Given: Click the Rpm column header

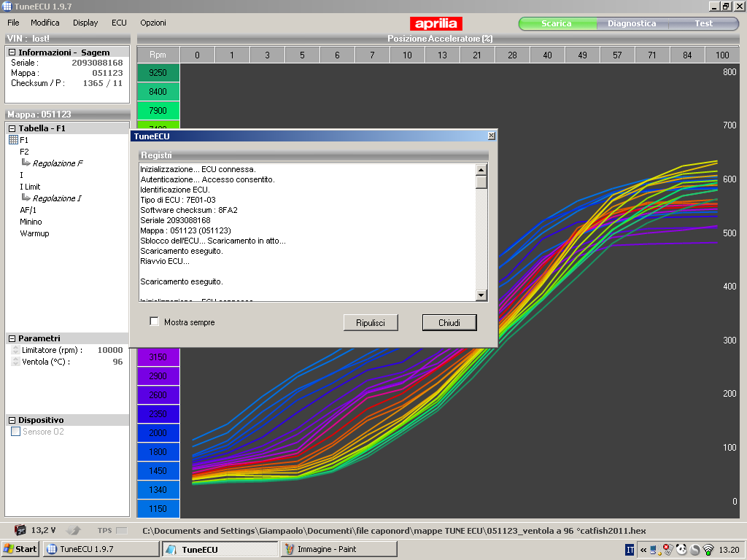Looking at the screenshot, I should (158, 55).
